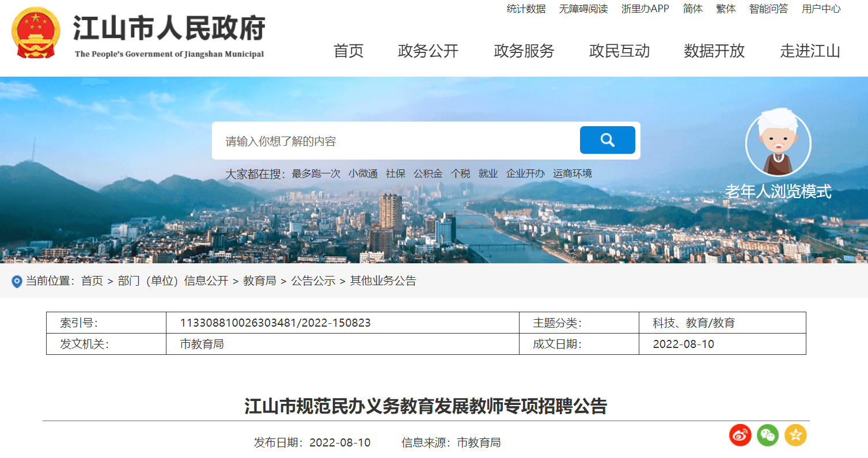Open the 统计数据 link
868x458 pixels.
526,9
